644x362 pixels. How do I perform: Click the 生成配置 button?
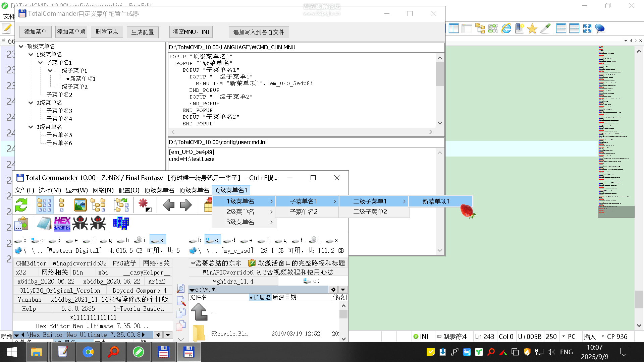tap(143, 32)
